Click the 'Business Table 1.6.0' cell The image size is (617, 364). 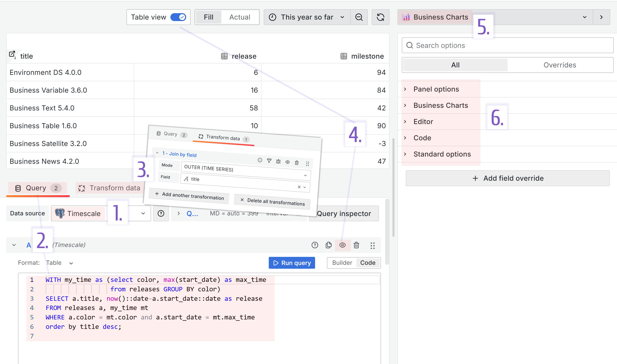(x=70, y=126)
